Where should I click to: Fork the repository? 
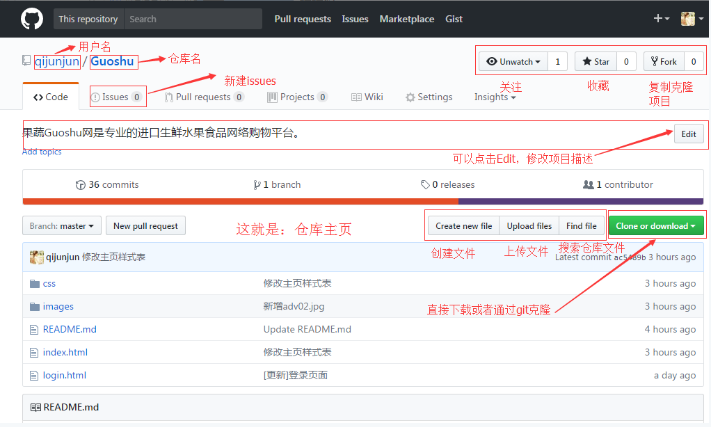click(x=663, y=61)
